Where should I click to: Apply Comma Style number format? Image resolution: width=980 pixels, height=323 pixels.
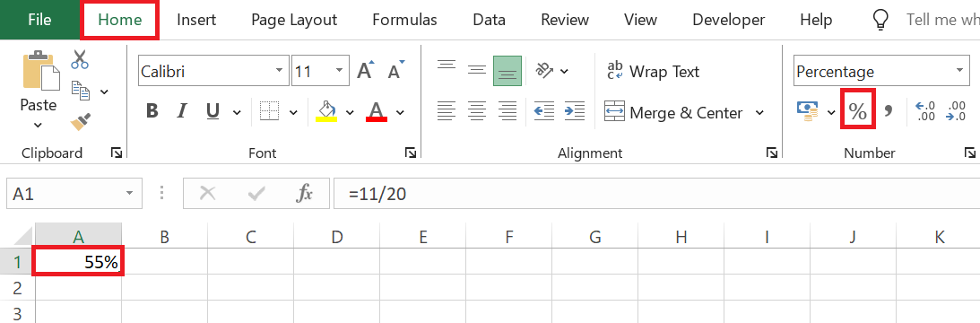(x=889, y=112)
